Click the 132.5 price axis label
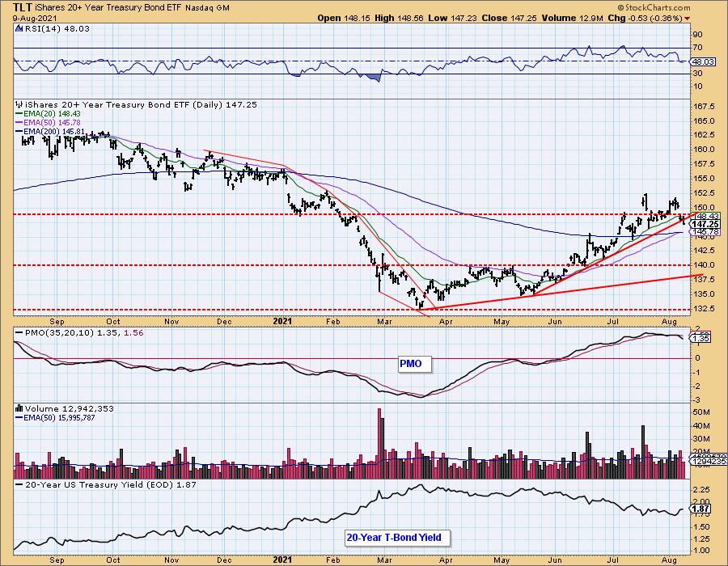728x566 pixels. [704, 309]
